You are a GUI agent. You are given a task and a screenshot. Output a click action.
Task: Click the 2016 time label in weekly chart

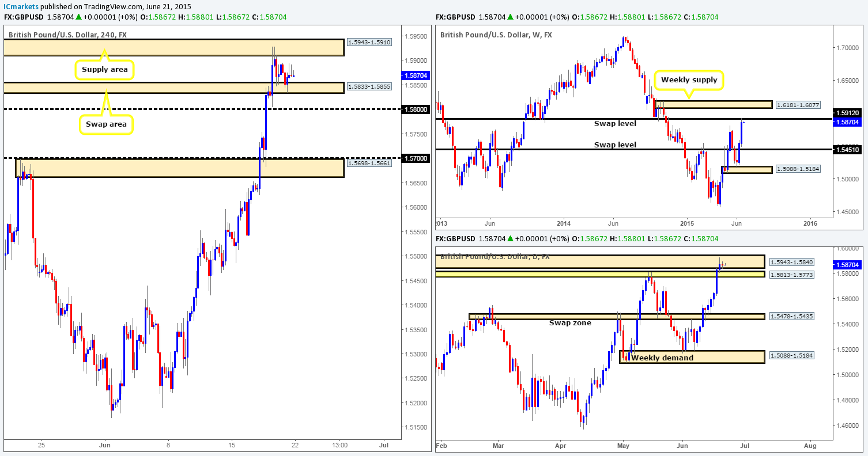click(x=810, y=223)
